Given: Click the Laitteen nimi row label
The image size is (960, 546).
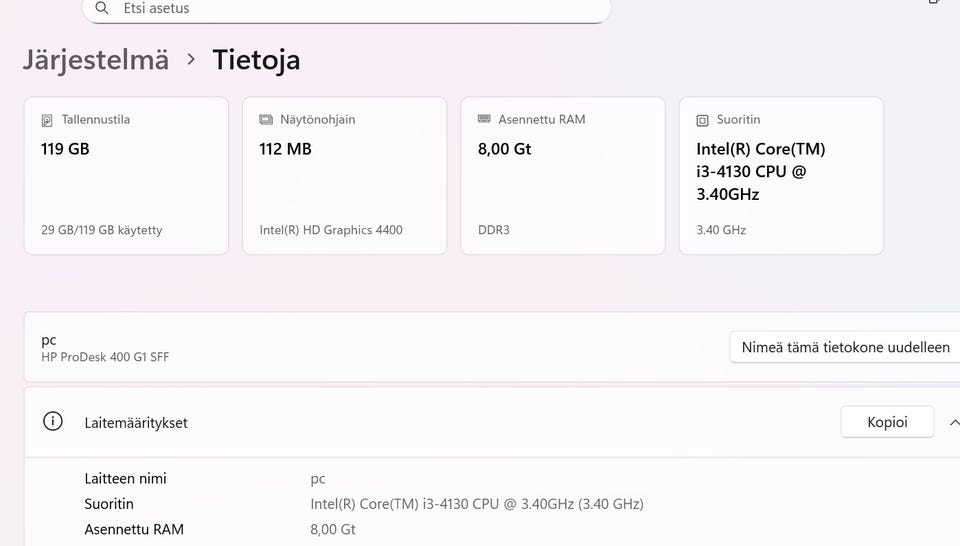Looking at the screenshot, I should click(125, 479).
